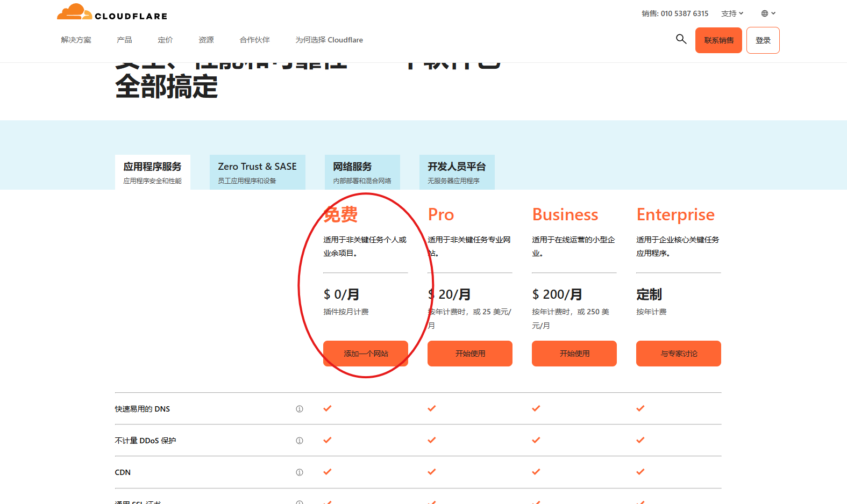Open 解决方案 menu
The image size is (847, 504).
tap(76, 40)
